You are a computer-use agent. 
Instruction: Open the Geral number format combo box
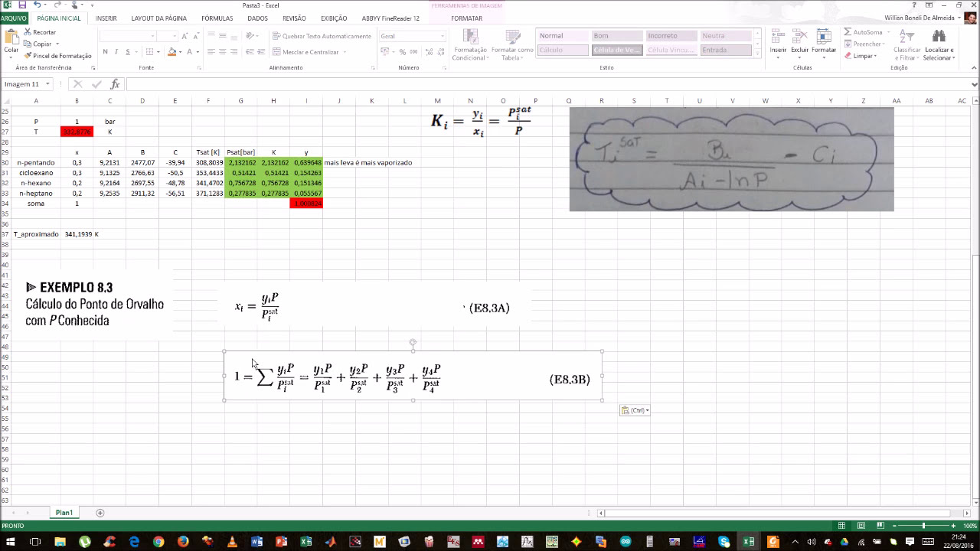(412, 36)
